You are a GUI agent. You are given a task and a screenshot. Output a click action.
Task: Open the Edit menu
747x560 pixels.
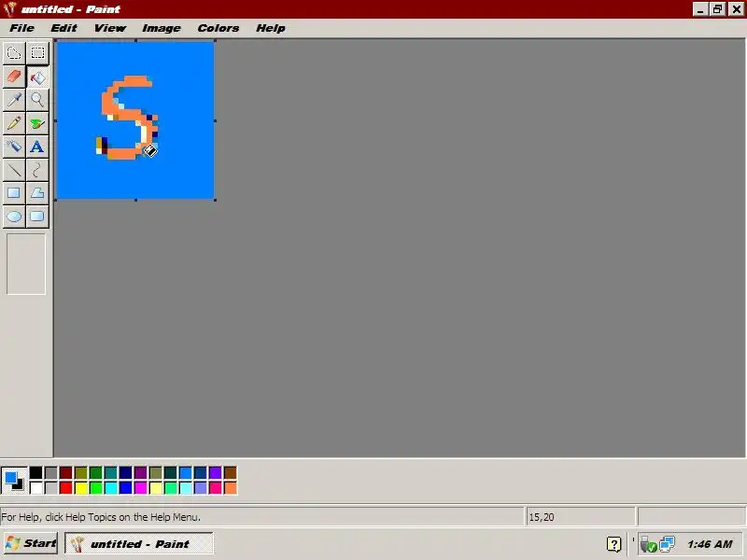(63, 28)
